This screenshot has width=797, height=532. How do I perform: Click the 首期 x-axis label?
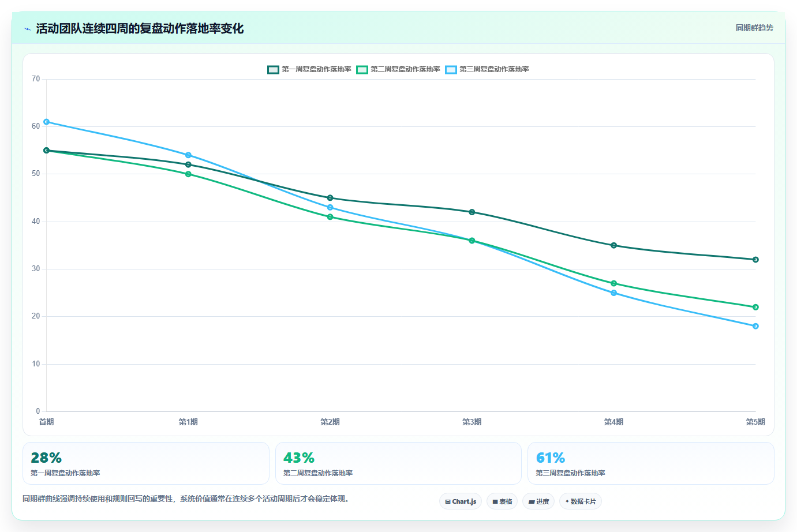pos(47,422)
